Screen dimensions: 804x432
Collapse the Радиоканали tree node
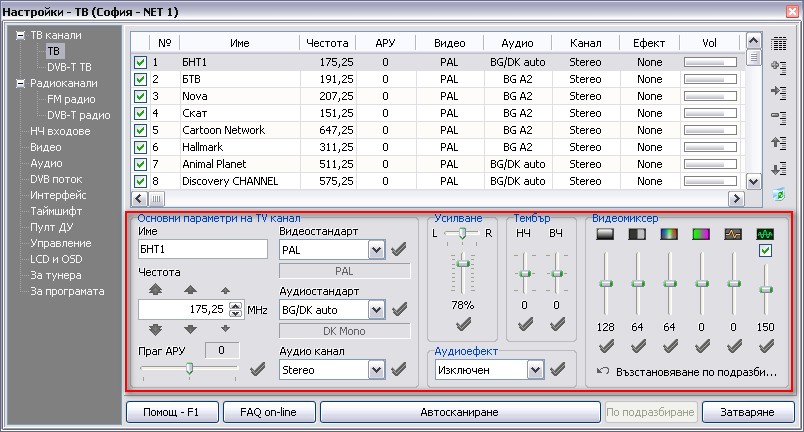21,83
